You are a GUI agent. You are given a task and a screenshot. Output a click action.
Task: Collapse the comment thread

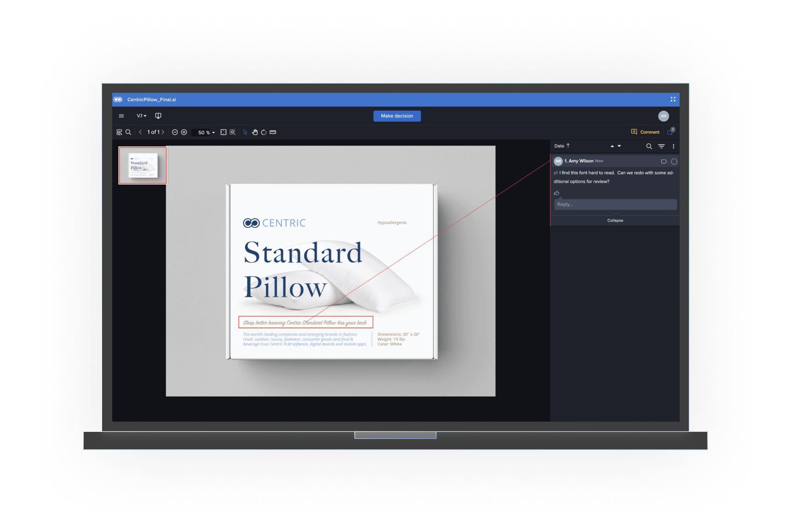[615, 221]
